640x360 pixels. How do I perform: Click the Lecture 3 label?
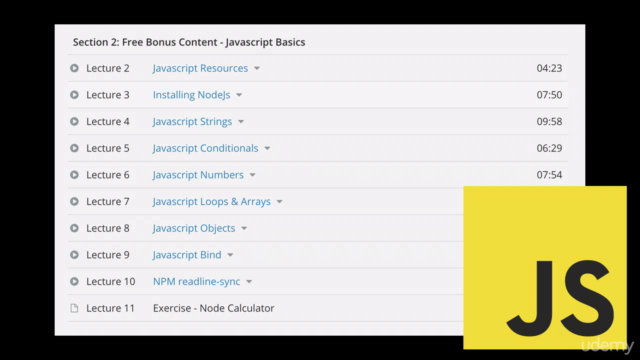(108, 95)
